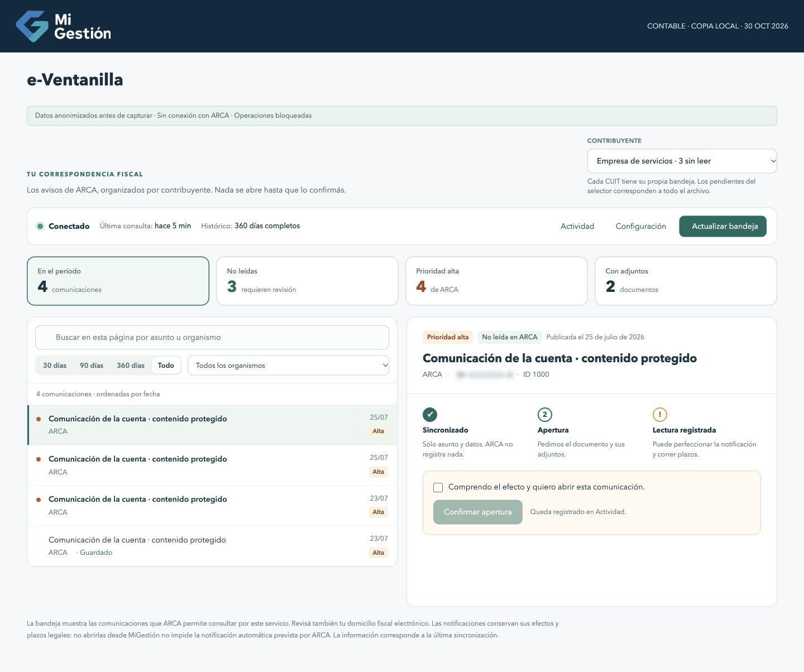Click the 'No leída en ARCA' tag
This screenshot has height=672, width=804.
510,337
